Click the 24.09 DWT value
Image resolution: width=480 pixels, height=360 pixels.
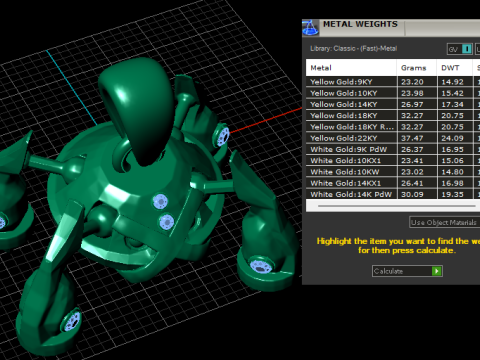click(x=452, y=138)
